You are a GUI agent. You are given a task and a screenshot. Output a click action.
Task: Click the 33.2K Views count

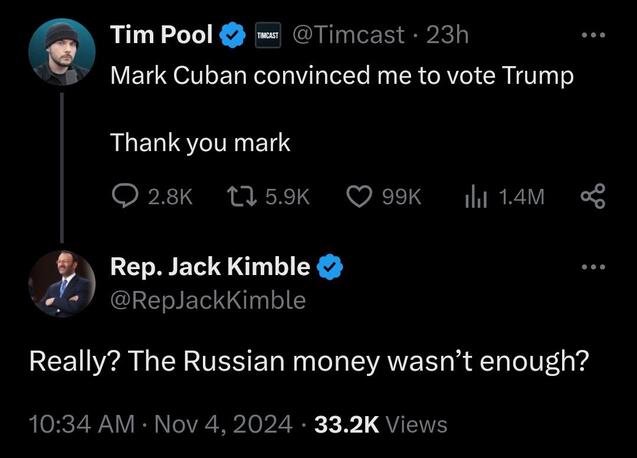click(380, 424)
